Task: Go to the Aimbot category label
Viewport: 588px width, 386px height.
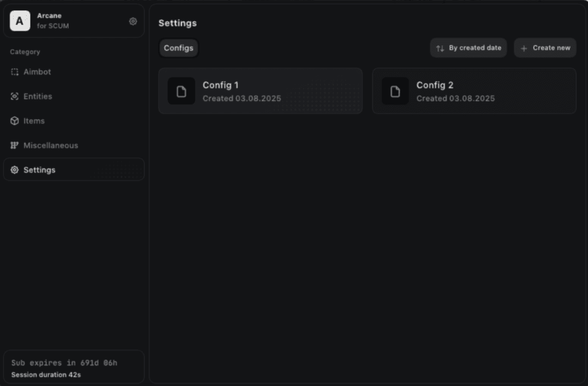Action: click(x=37, y=72)
